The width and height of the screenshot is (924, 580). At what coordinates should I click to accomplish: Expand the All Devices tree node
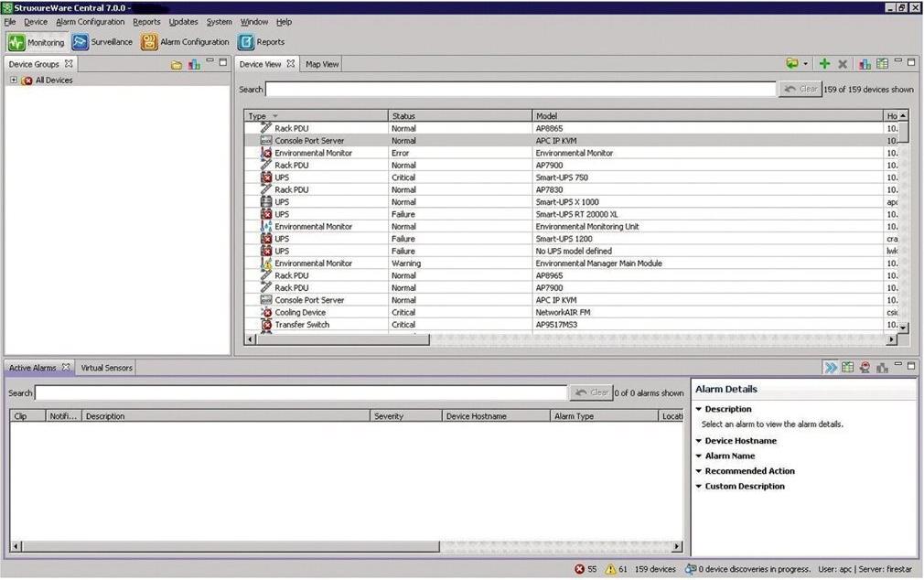pos(14,81)
